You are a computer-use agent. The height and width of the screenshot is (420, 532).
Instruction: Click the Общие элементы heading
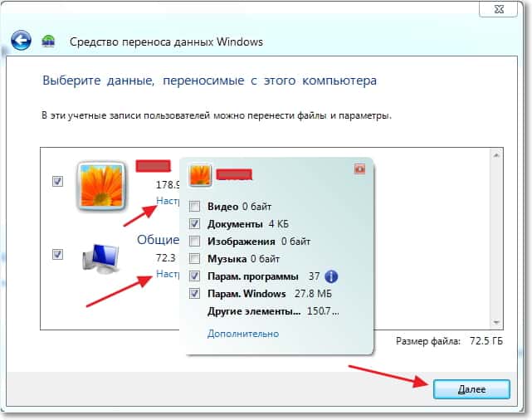coord(159,240)
